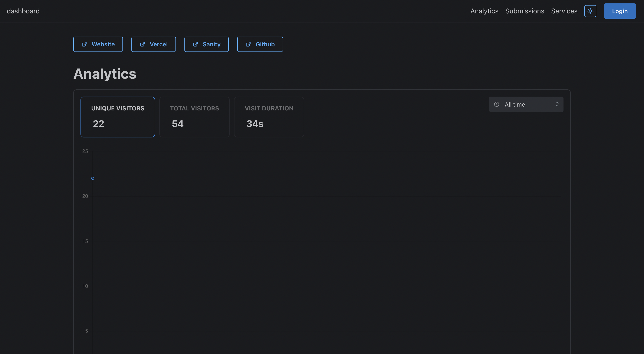Open the Submissions page
This screenshot has height=354, width=644.
point(525,11)
